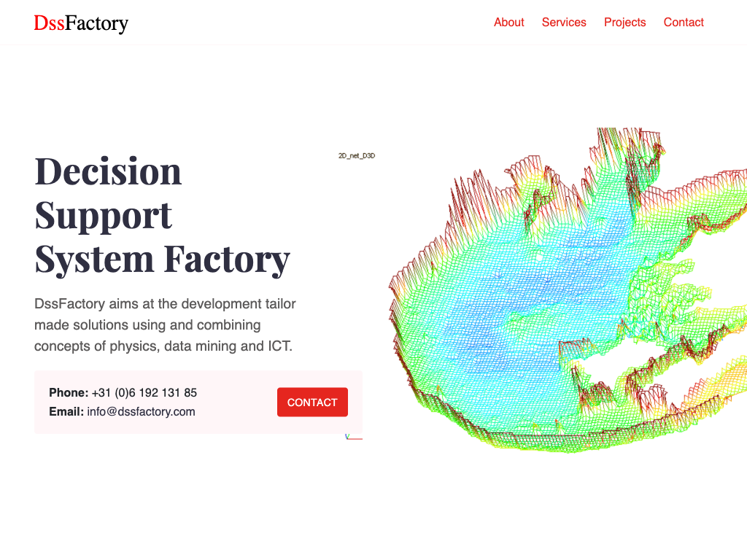Open the DssFactory logo home link

click(x=81, y=23)
